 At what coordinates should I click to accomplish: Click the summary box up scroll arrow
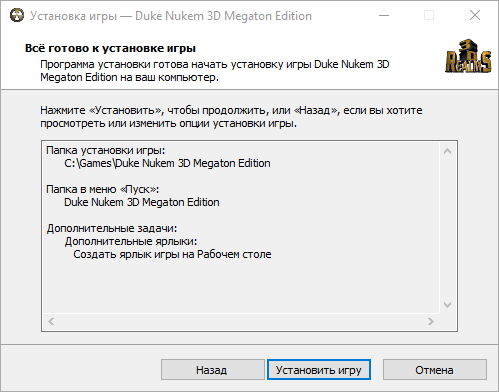point(448,152)
